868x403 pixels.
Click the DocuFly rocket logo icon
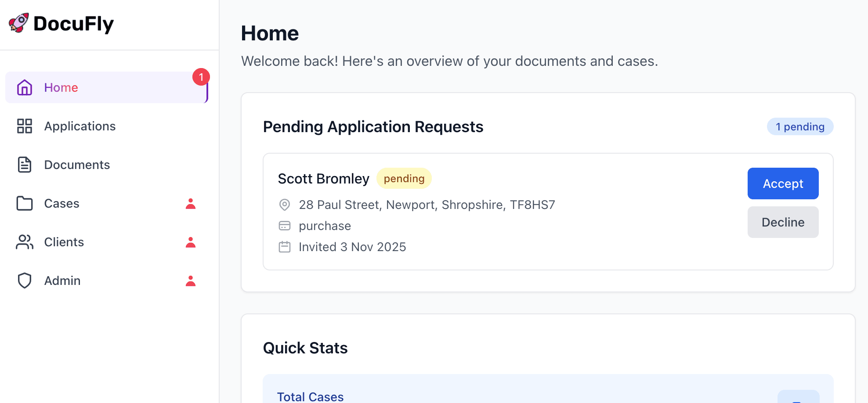tap(18, 23)
